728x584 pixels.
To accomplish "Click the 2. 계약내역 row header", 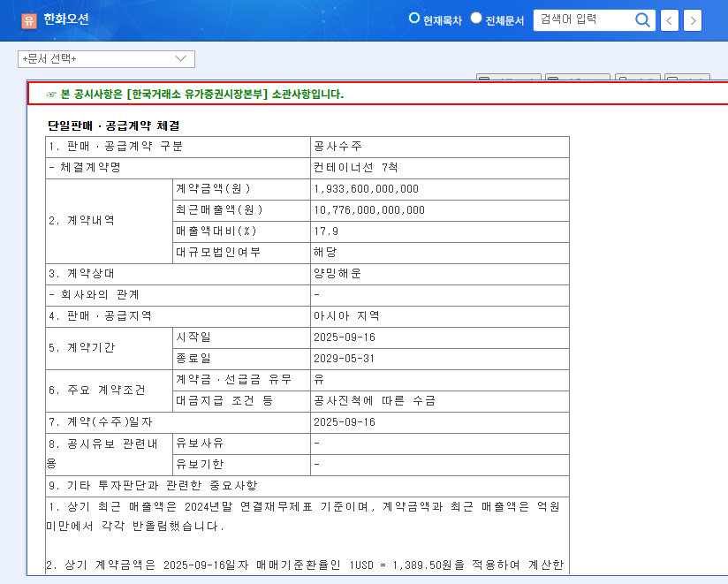I will pos(81,221).
